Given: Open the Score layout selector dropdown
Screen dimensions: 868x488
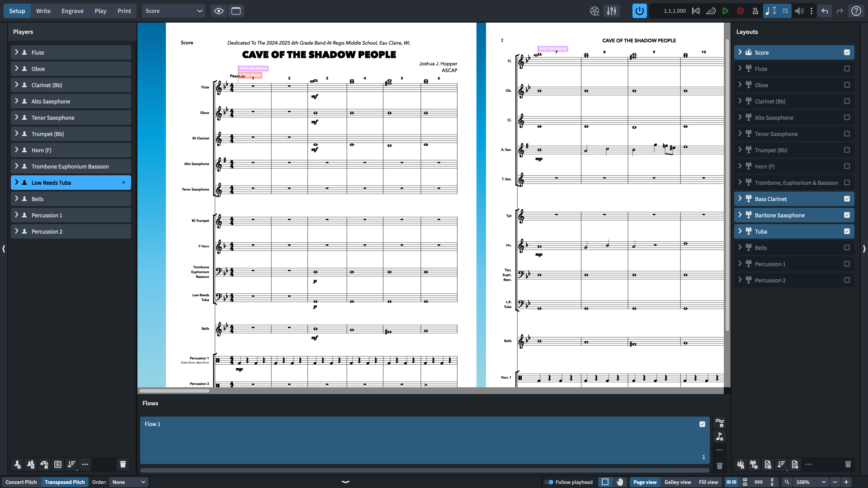Looking at the screenshot, I should 174,11.
